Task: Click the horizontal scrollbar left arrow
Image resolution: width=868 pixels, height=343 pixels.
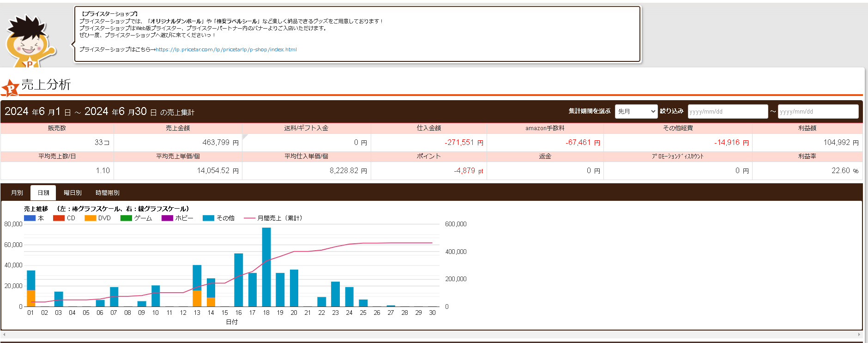Action: (x=4, y=334)
